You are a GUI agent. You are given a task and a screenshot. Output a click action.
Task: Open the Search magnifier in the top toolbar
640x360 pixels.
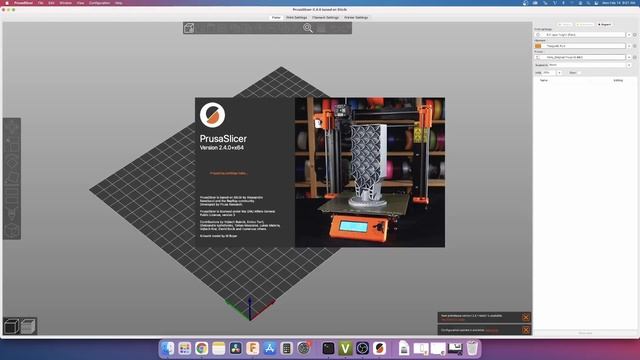308,28
